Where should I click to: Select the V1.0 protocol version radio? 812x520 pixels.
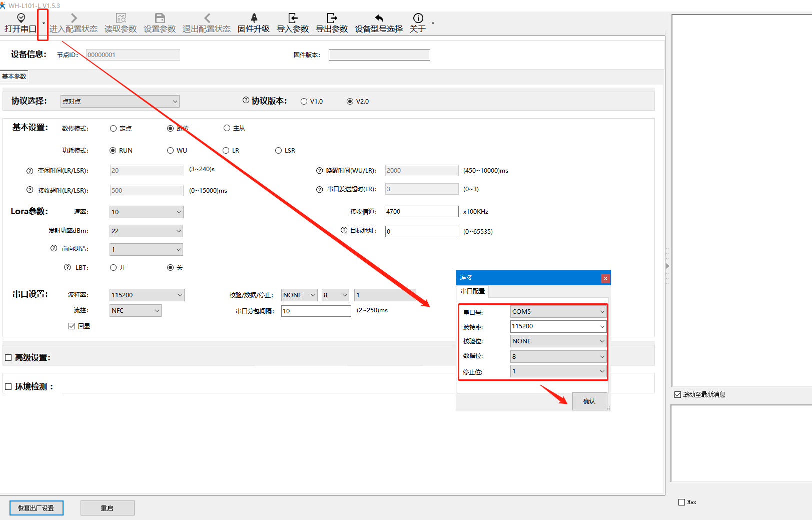pos(304,101)
